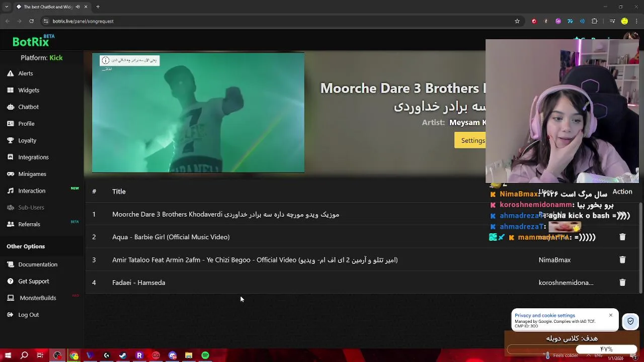This screenshot has width=644, height=362.
Task: Delete the Aqua - Barbie Girl song request
Action: 622,237
